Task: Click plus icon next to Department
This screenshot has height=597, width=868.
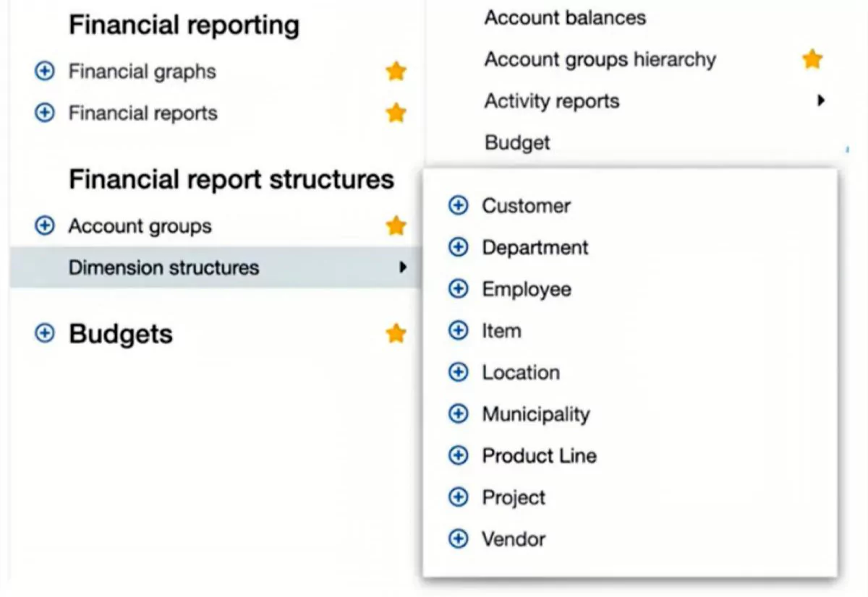Action: 458,248
